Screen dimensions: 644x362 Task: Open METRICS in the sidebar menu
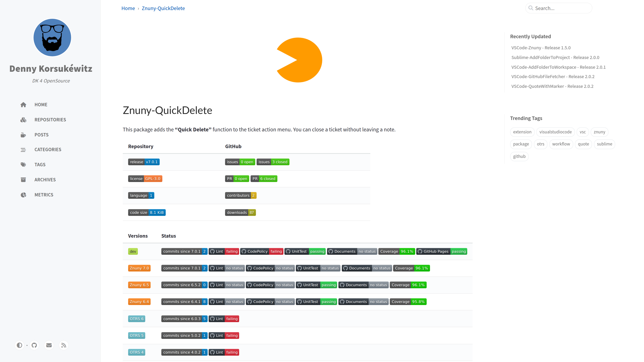(44, 195)
